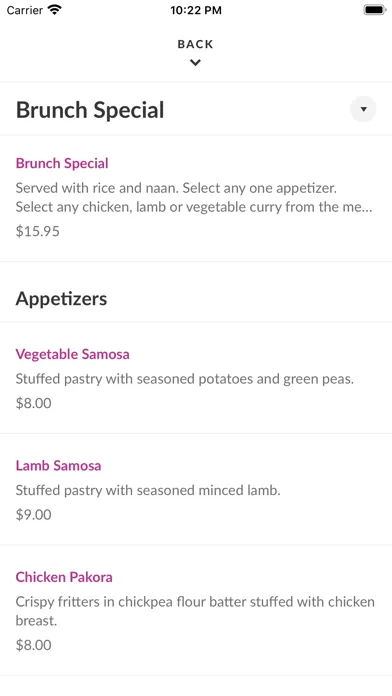The image size is (392, 696).
Task: Tap the $8.00 price under Chicken Pakora
Action: (x=34, y=645)
